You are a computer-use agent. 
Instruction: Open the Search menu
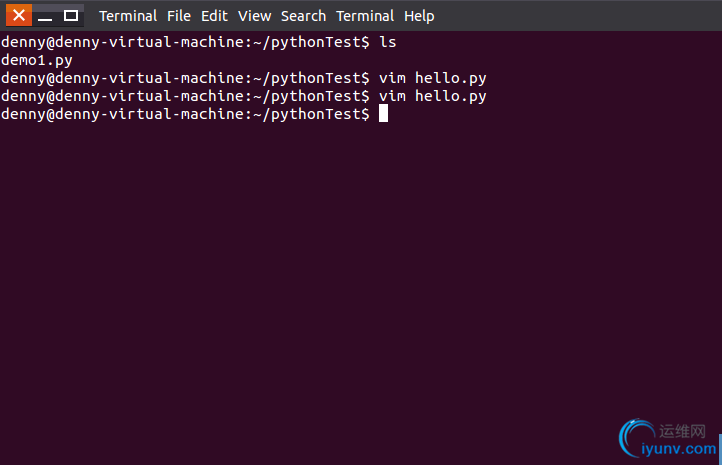coord(303,16)
